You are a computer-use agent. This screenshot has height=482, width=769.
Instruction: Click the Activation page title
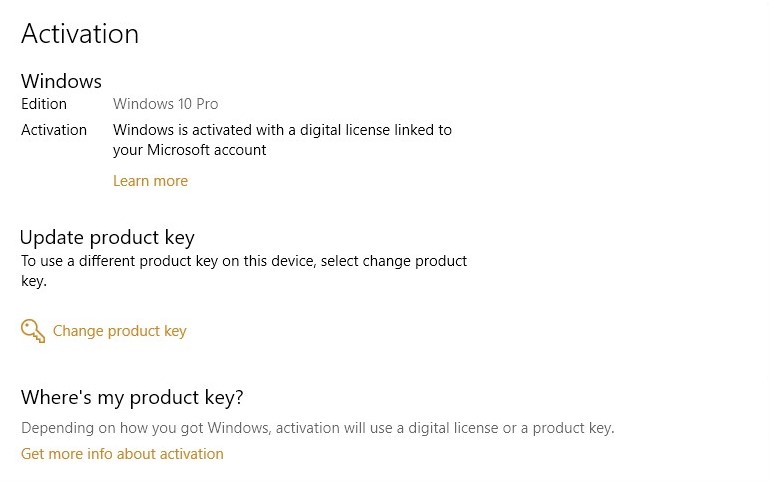80,34
